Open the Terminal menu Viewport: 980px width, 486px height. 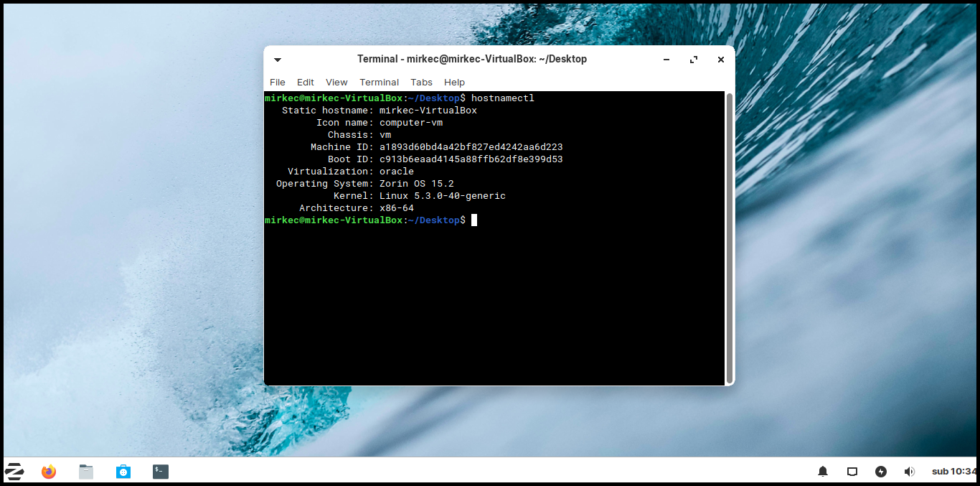380,82
